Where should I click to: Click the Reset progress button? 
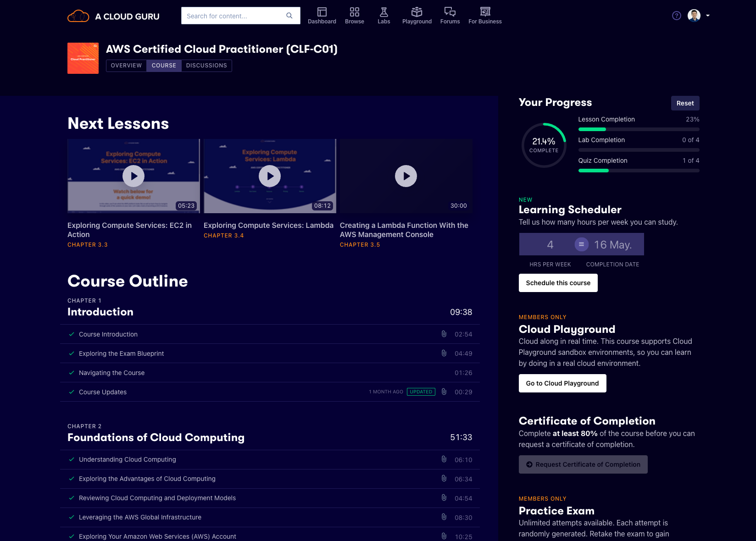685,103
